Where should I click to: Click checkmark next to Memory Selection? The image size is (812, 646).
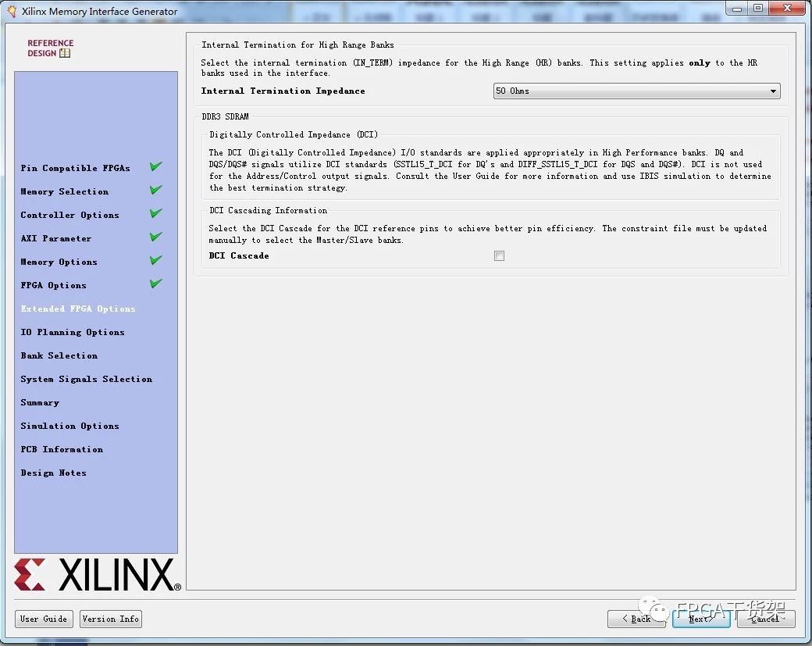point(156,190)
